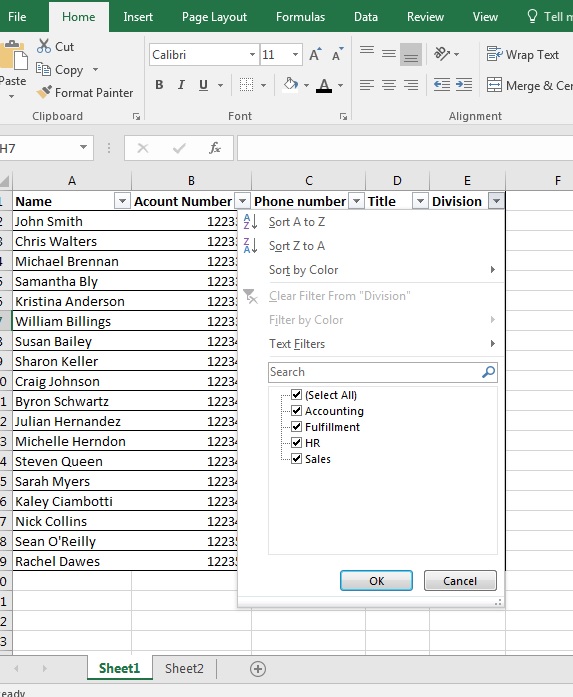
Task: Click the yellow Fill Color bucket
Action: click(291, 84)
